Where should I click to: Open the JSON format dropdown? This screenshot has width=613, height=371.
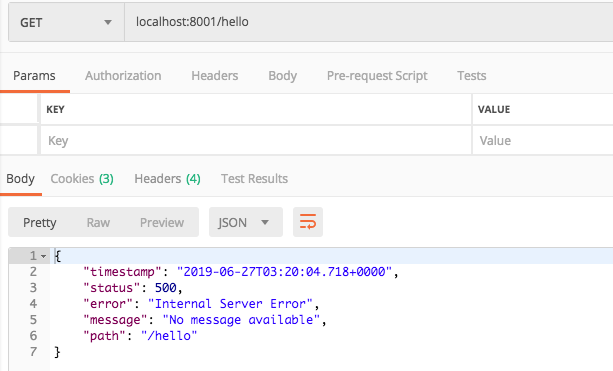click(x=246, y=222)
